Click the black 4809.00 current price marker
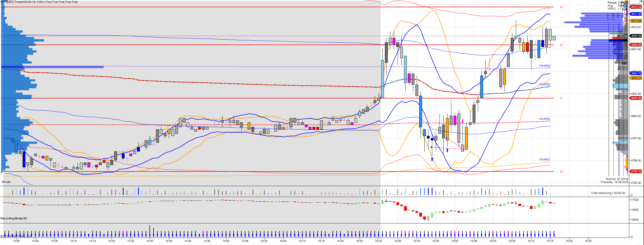Image resolution: width=644 pixels, height=245 pixels. pos(636,36)
